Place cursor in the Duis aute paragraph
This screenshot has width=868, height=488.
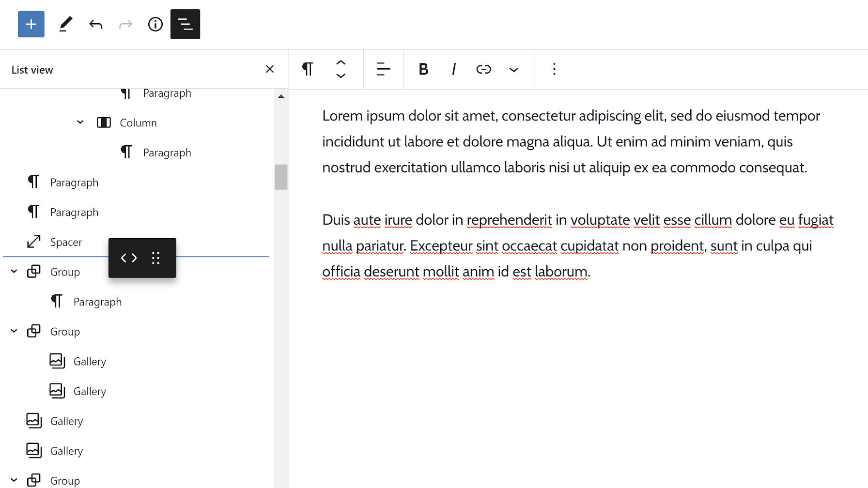coord(578,245)
